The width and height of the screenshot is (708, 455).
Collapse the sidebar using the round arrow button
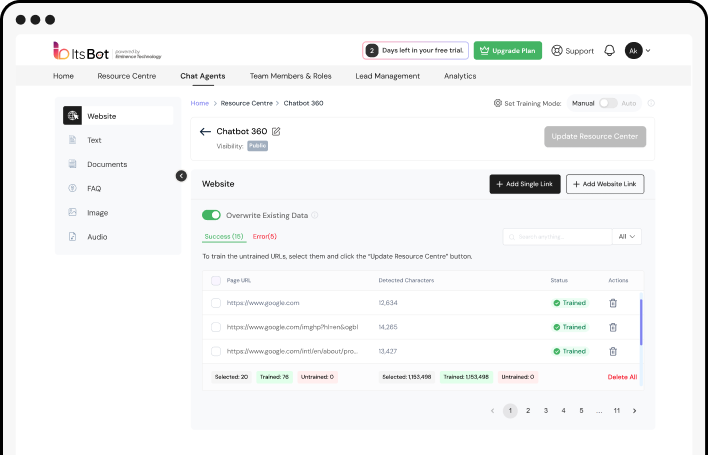coord(181,176)
